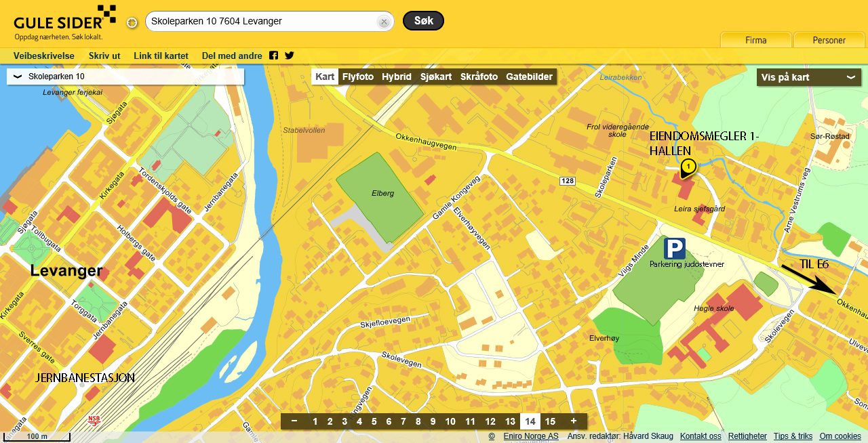Image resolution: width=868 pixels, height=443 pixels.
Task: Set zoom level to 10
Action: (450, 421)
